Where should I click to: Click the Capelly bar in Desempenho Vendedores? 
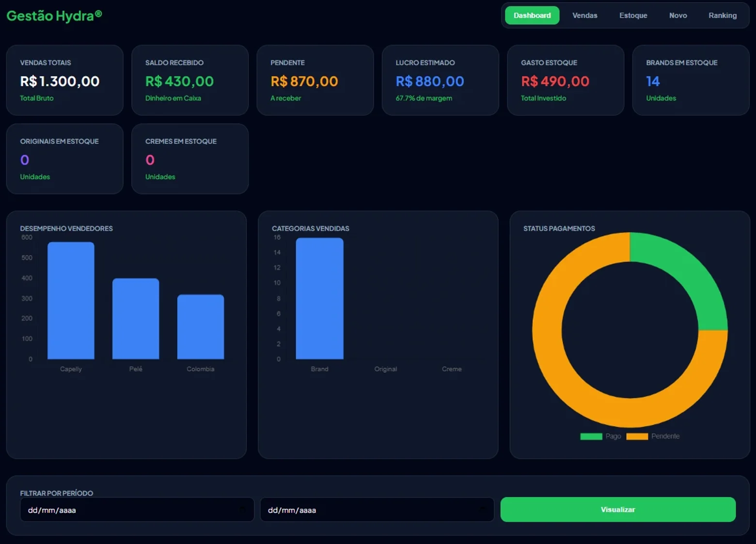tap(71, 300)
